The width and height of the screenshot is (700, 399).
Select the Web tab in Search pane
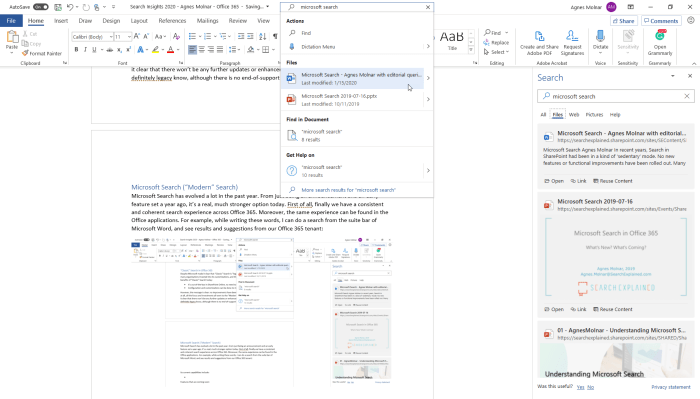coord(574,115)
